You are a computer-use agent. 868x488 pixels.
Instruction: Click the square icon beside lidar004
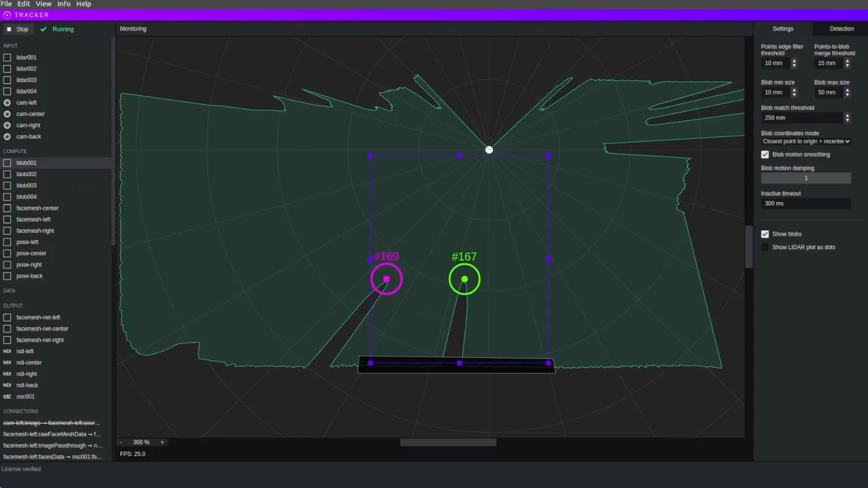(x=7, y=91)
